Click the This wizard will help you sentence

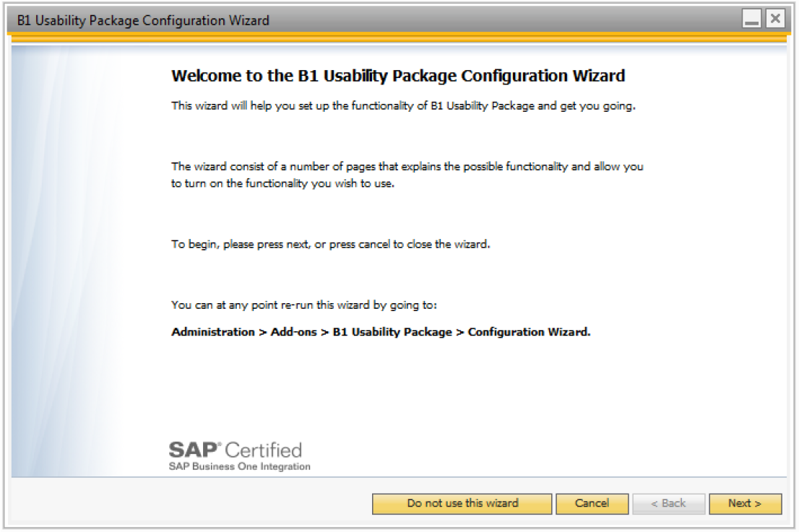click(404, 106)
